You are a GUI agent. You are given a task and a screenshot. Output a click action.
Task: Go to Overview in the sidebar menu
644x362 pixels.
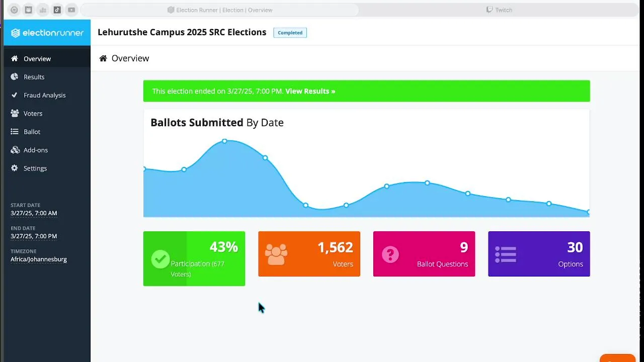(37, 59)
